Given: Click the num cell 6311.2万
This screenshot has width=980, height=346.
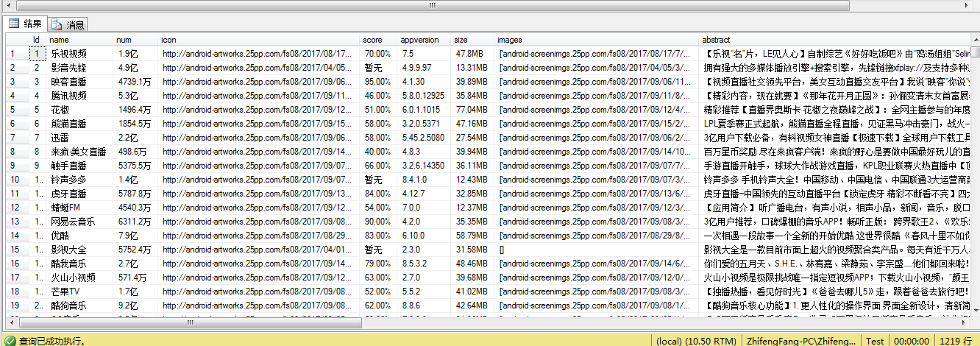Looking at the screenshot, I should pyautogui.click(x=137, y=222).
